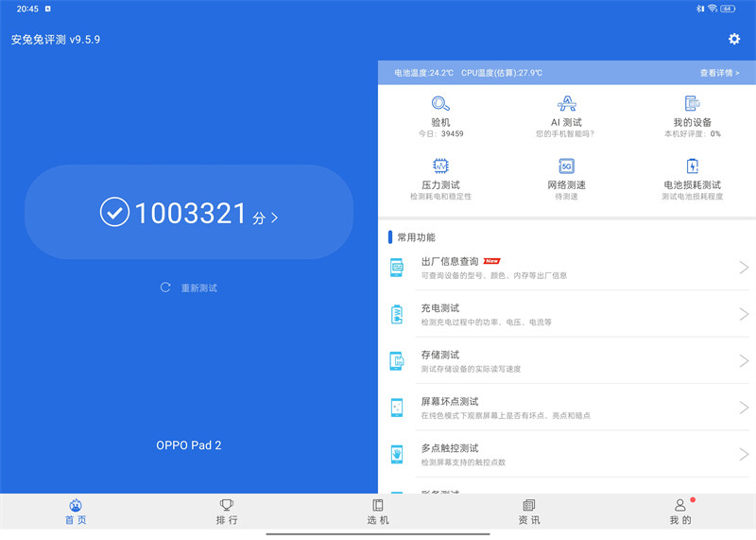The height and width of the screenshot is (540, 756).
Task: Tap 测试电池损耗程度 subtitle
Action: [692, 196]
